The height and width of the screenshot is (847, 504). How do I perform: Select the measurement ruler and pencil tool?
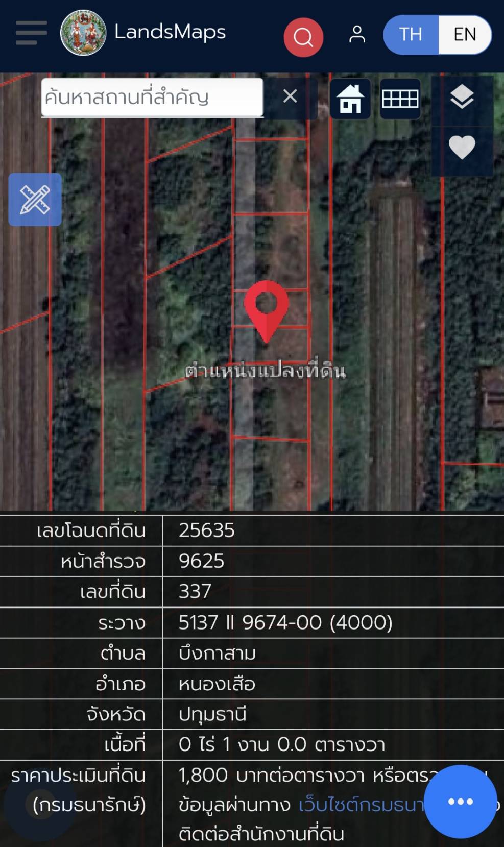[35, 200]
